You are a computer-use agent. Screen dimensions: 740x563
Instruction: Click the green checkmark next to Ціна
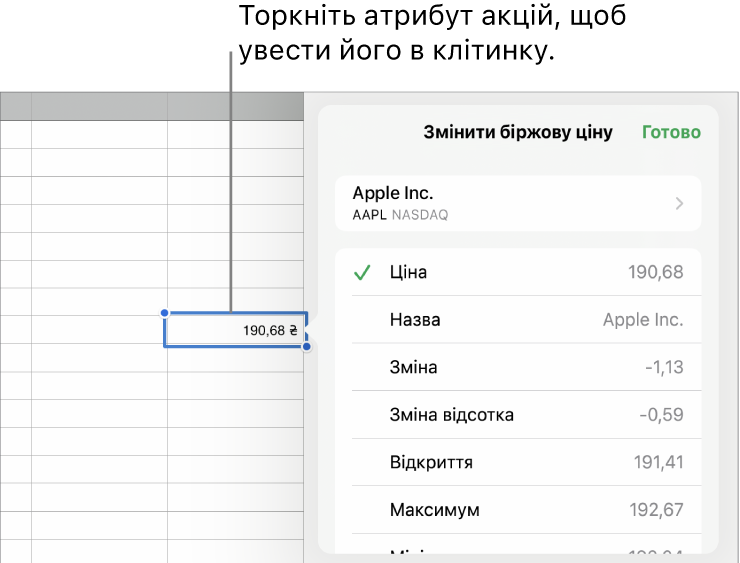click(x=362, y=272)
